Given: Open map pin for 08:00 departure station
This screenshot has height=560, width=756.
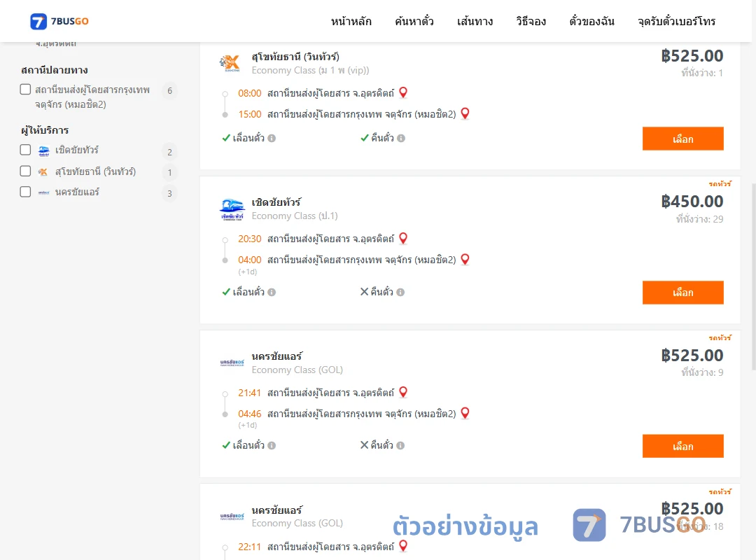Looking at the screenshot, I should pos(404,92).
